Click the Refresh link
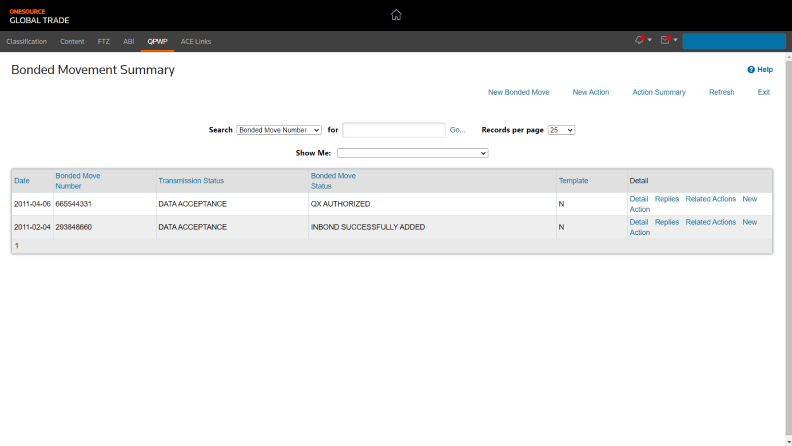The width and height of the screenshot is (792, 446). click(x=721, y=92)
